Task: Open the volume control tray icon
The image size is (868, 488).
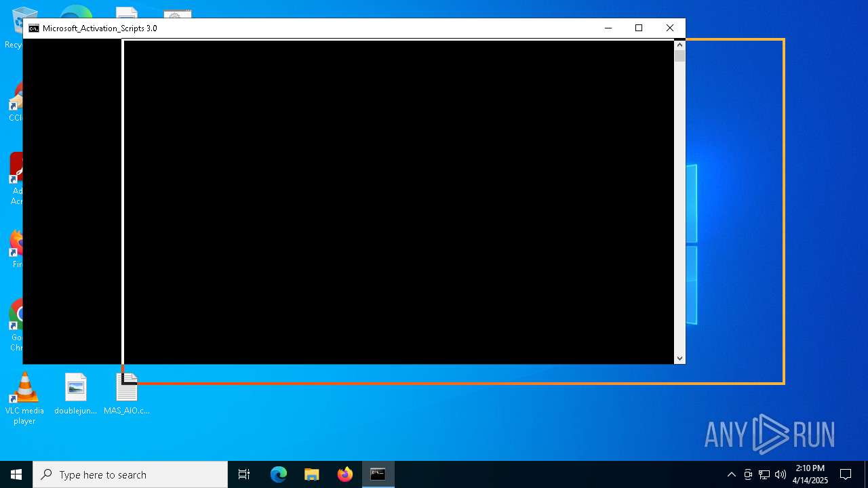Action: (x=780, y=474)
